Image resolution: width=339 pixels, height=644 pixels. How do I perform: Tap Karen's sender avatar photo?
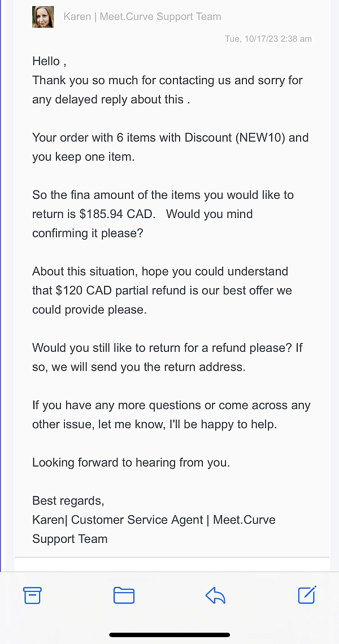(43, 17)
